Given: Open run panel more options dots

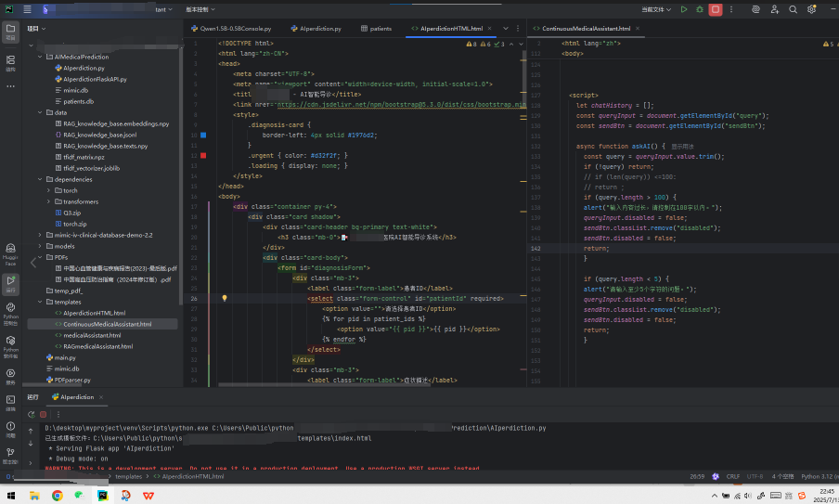Looking at the screenshot, I should click(58, 415).
